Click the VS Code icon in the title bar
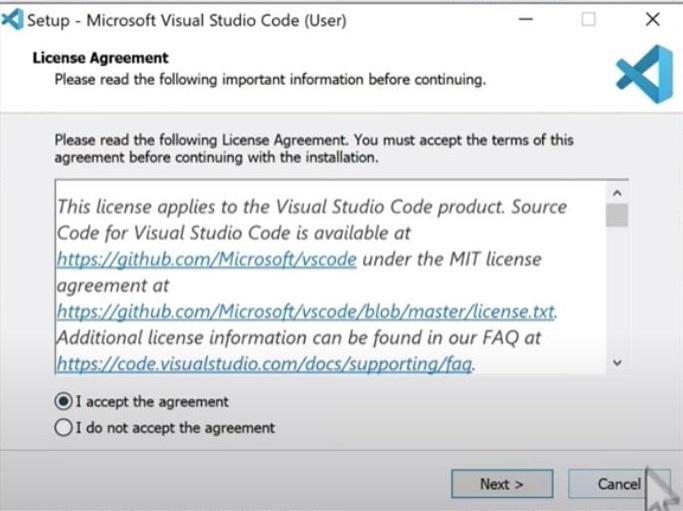 coord(13,19)
